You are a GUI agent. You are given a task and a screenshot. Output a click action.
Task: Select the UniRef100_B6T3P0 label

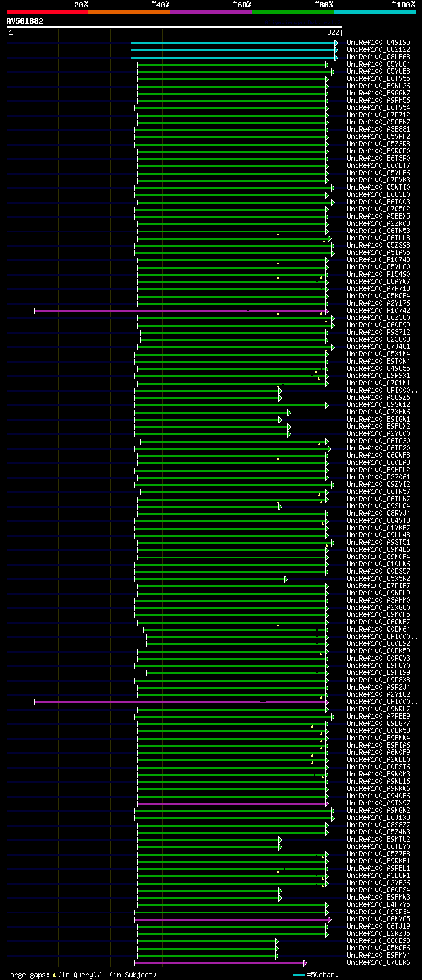coord(379,158)
